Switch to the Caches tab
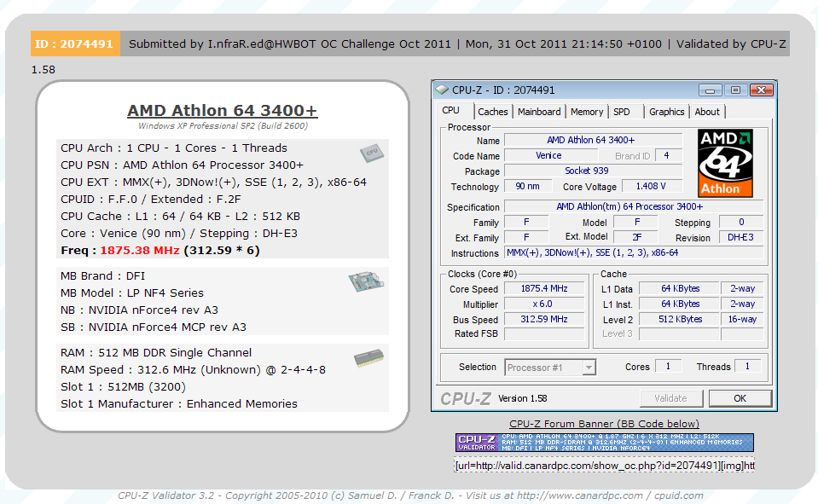818x504 pixels. pos(492,112)
